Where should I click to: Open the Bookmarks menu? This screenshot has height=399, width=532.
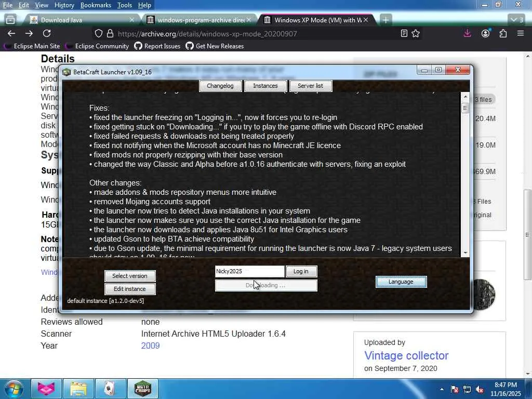coord(96,5)
